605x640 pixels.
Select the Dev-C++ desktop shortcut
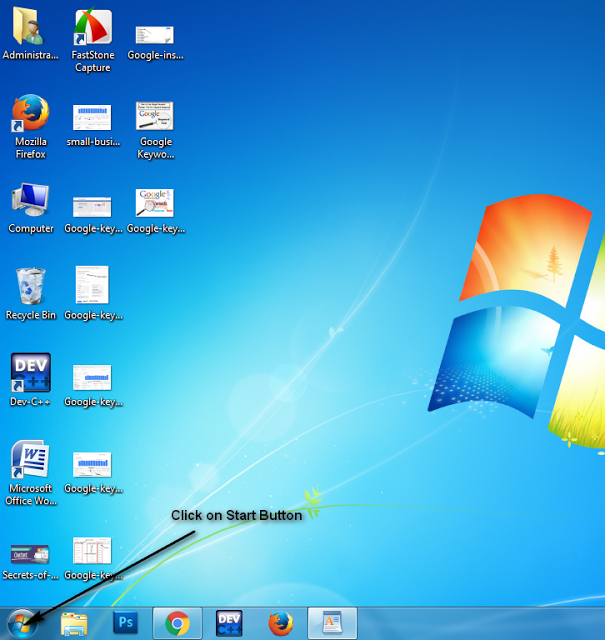point(31,380)
